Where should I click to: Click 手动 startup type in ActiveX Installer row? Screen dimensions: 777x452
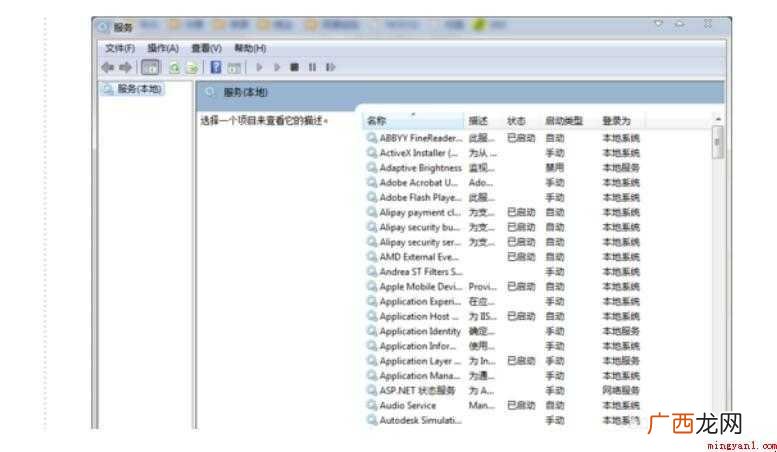tap(555, 153)
